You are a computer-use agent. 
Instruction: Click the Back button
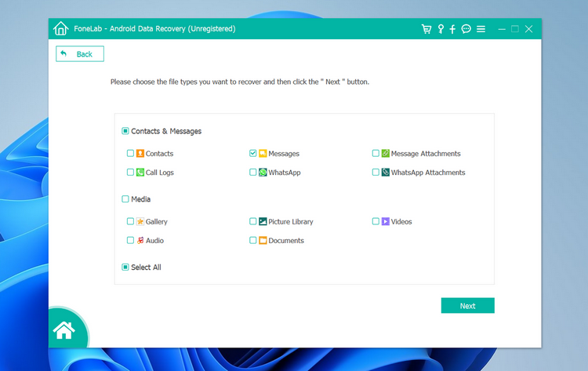click(x=80, y=53)
